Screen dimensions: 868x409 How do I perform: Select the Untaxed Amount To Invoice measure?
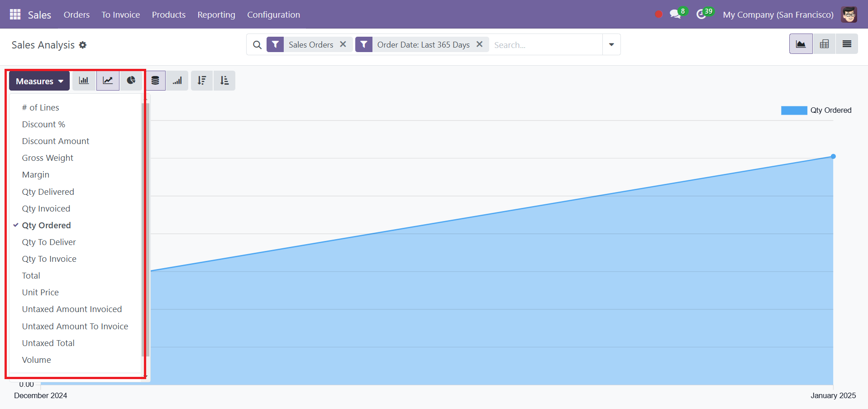(75, 326)
